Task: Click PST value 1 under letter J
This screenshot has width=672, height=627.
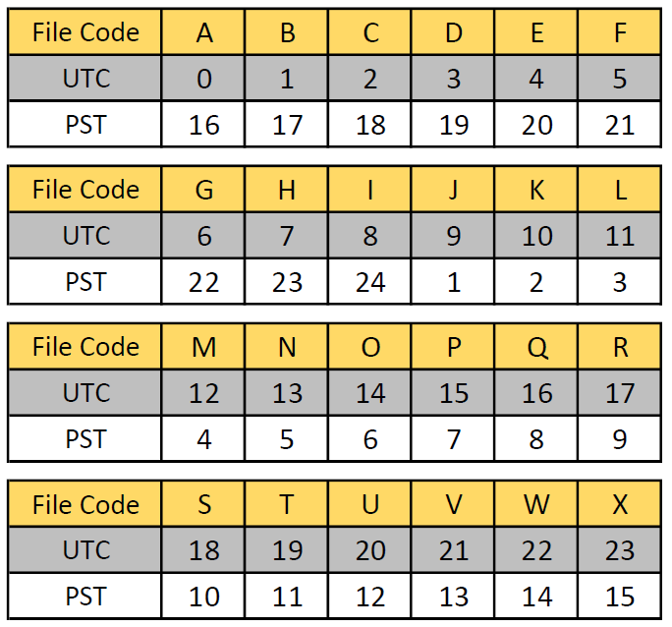Action: tap(453, 282)
